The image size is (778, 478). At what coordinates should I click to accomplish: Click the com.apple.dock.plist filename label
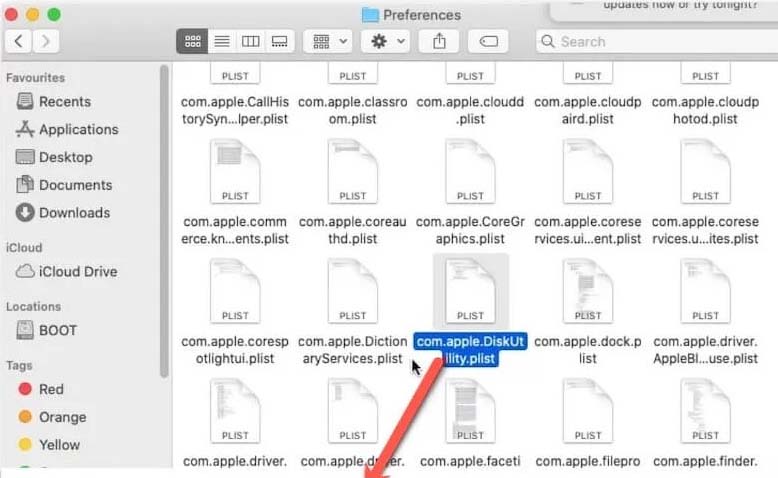[x=587, y=350]
